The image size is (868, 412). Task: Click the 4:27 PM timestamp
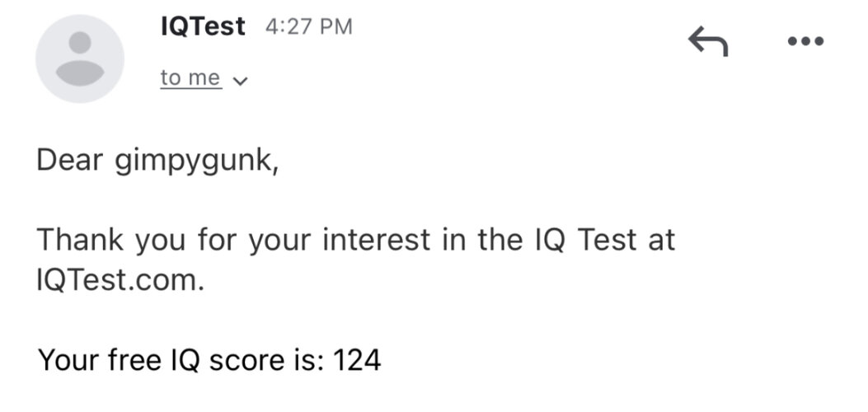[x=309, y=26]
